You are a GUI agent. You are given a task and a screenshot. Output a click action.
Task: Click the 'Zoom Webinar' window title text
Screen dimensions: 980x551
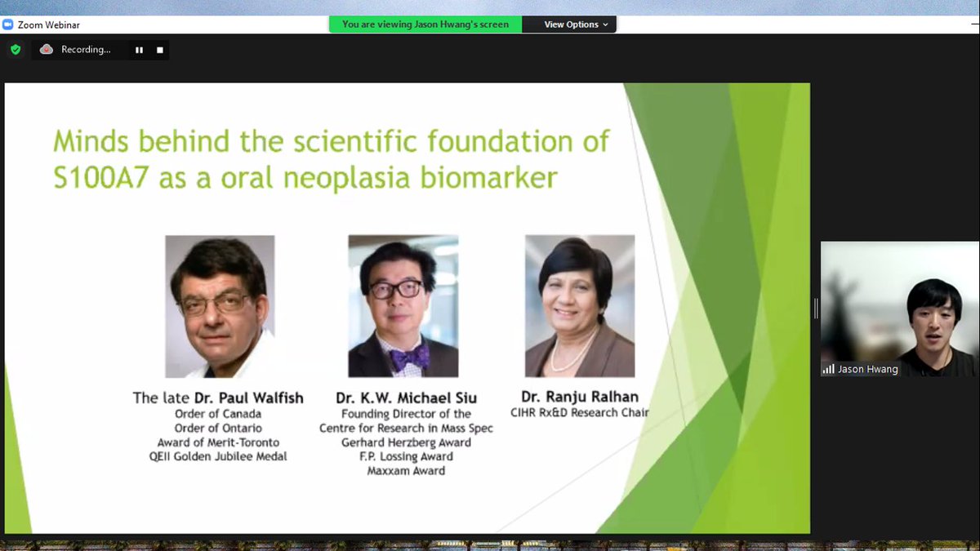click(49, 24)
